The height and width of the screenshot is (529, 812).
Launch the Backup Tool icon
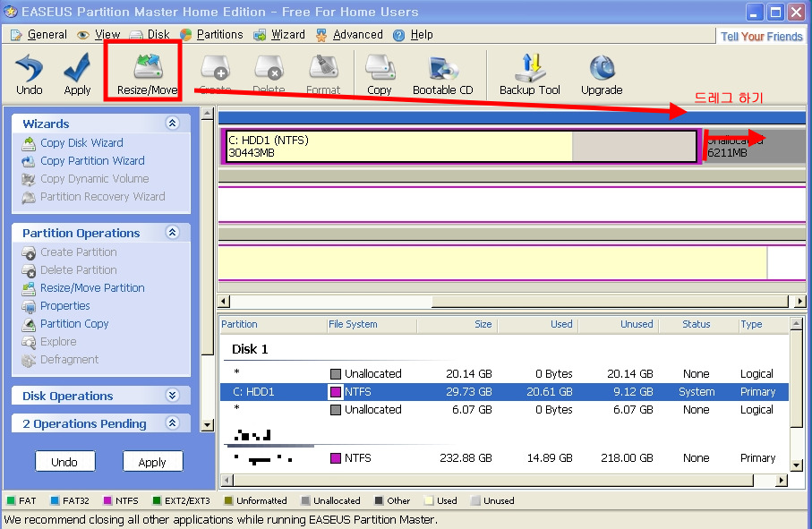530,73
